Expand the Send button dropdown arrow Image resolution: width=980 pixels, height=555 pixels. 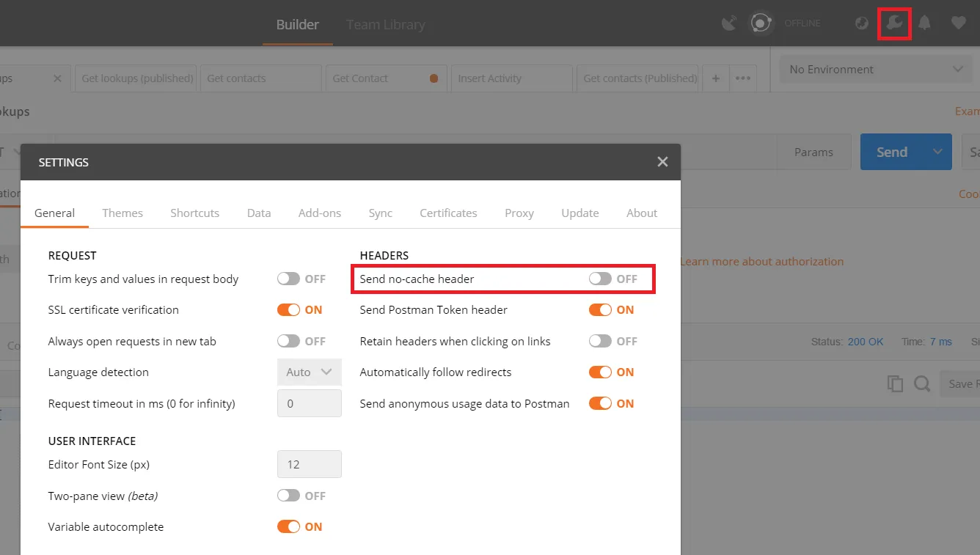click(x=936, y=152)
